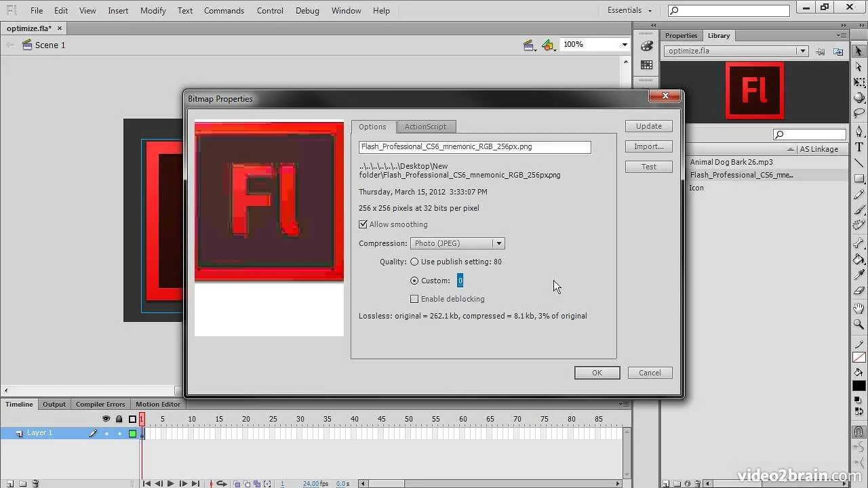This screenshot has width=868, height=488.
Task: Click Cancel in Bitmap Properties
Action: (x=650, y=373)
